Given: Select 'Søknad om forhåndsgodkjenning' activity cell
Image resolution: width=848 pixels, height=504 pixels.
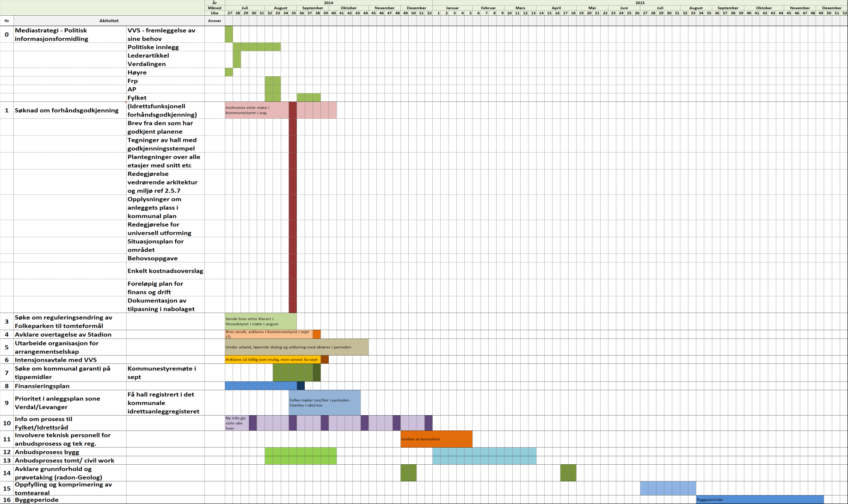Looking at the screenshot, I should click(x=70, y=110).
